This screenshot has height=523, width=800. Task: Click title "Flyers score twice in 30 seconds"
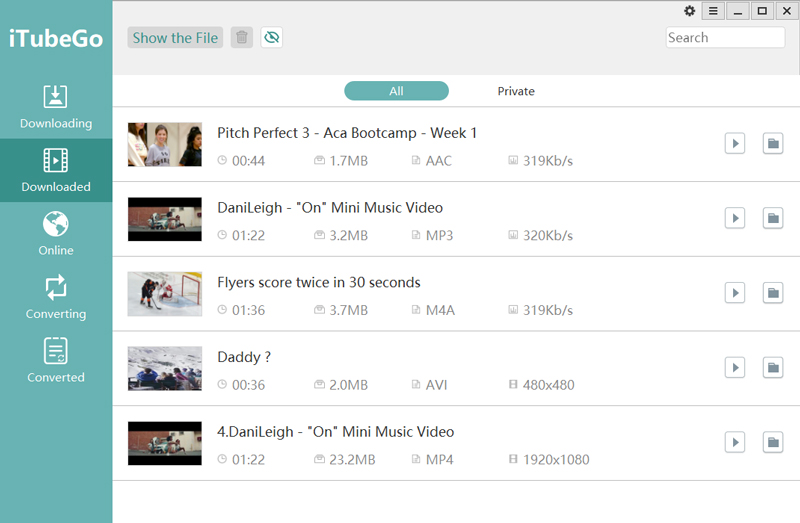(319, 283)
